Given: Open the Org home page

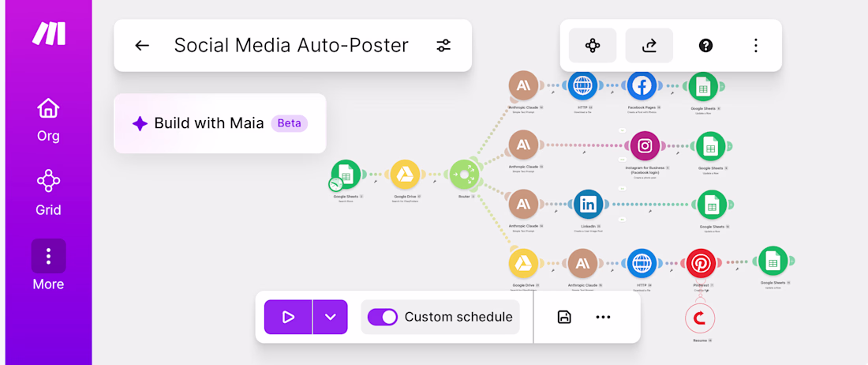Looking at the screenshot, I should click(x=49, y=119).
